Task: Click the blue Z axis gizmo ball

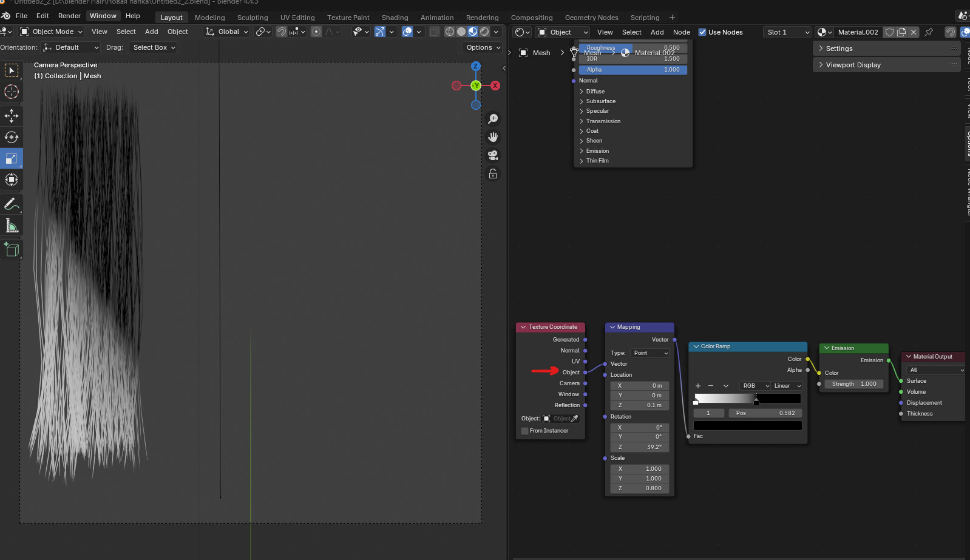Action: 476,66
